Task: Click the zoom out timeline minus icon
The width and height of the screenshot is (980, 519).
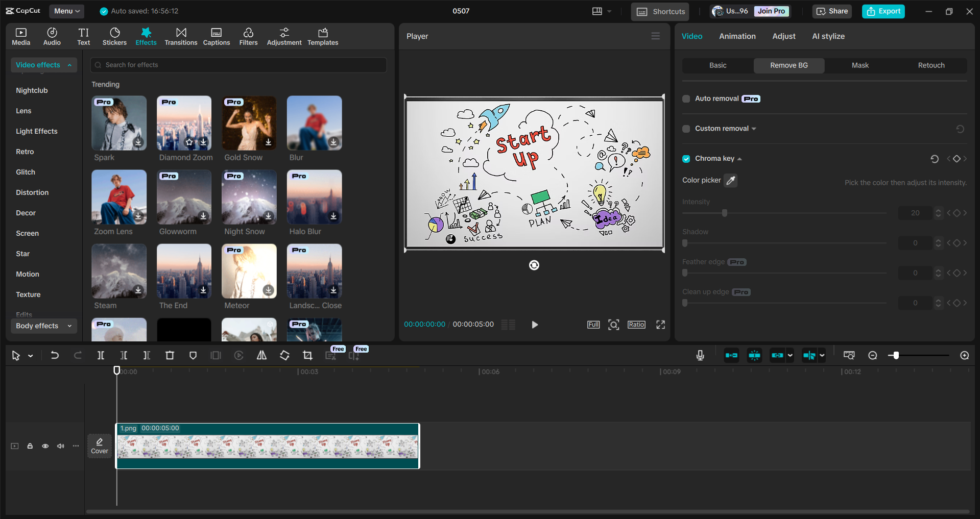Action: 873,355
